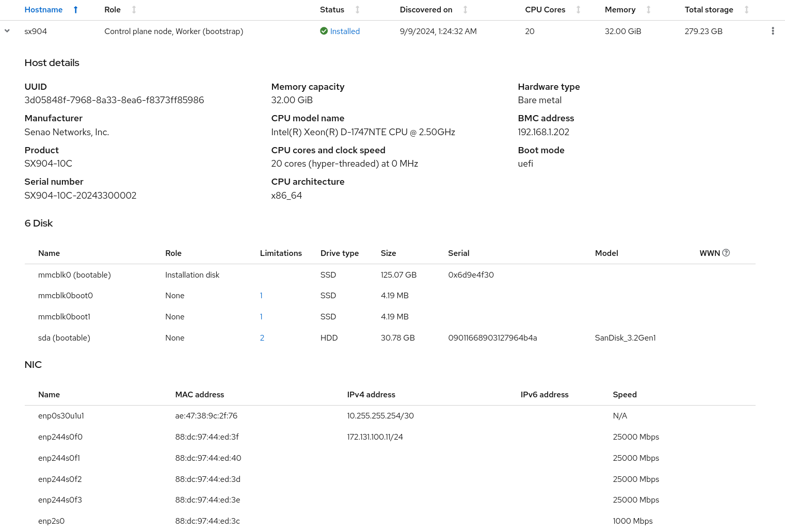Viewport: 785px width, 532px height.
Task: Click the Status column header text
Action: [x=332, y=10]
